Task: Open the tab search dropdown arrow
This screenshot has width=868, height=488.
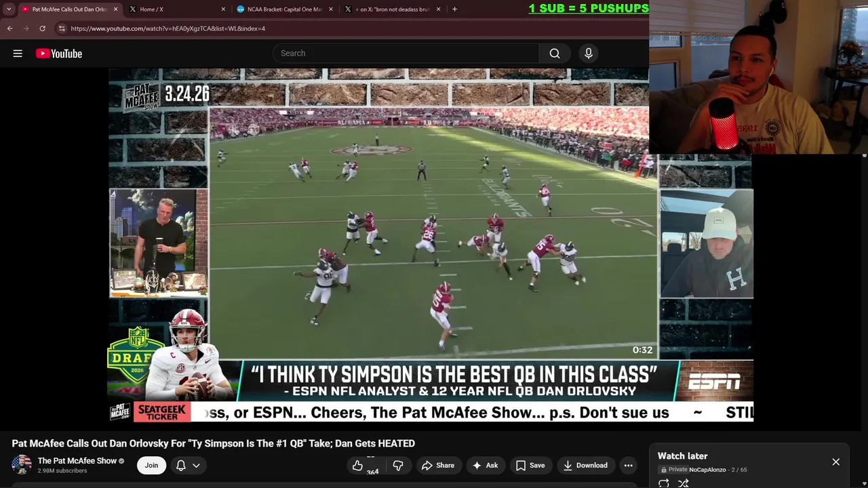Action: point(9,9)
